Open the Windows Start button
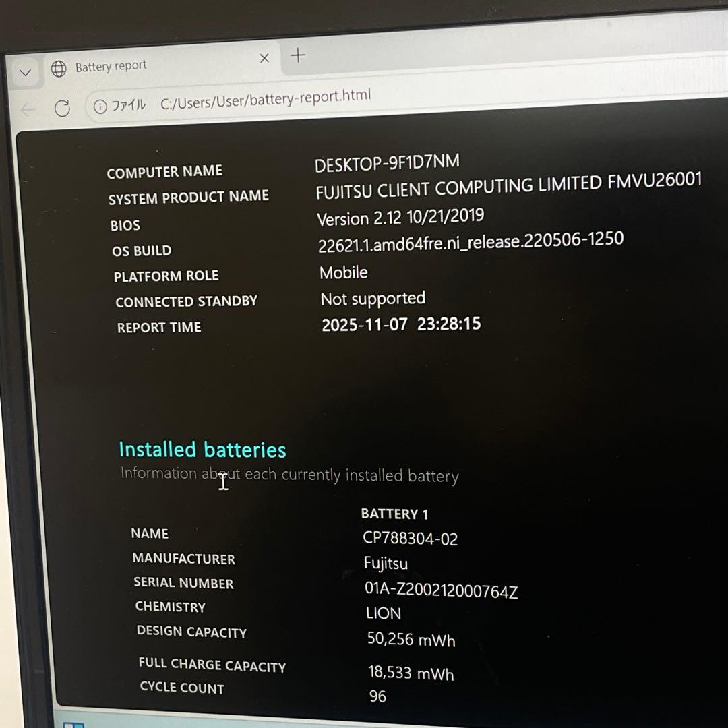This screenshot has height=728, width=728. (73, 724)
